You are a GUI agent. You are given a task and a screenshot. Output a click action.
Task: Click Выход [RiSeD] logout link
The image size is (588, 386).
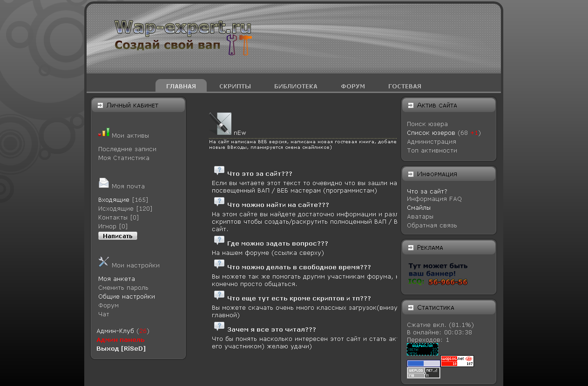click(121, 348)
